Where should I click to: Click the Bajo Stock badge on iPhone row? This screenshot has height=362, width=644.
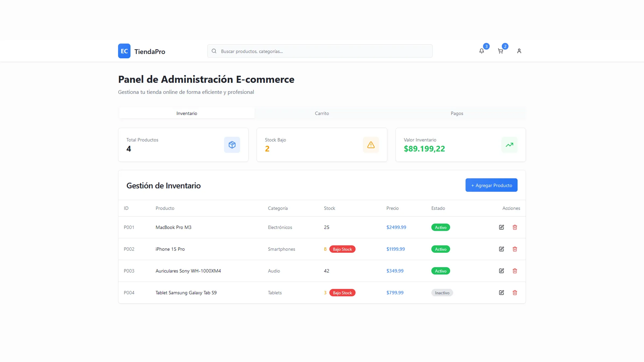[342, 249]
